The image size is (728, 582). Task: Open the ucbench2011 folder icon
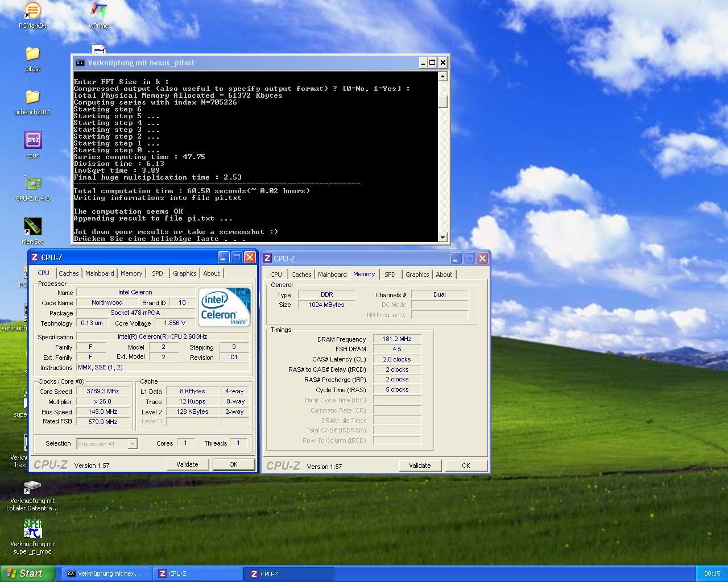pos(32,102)
